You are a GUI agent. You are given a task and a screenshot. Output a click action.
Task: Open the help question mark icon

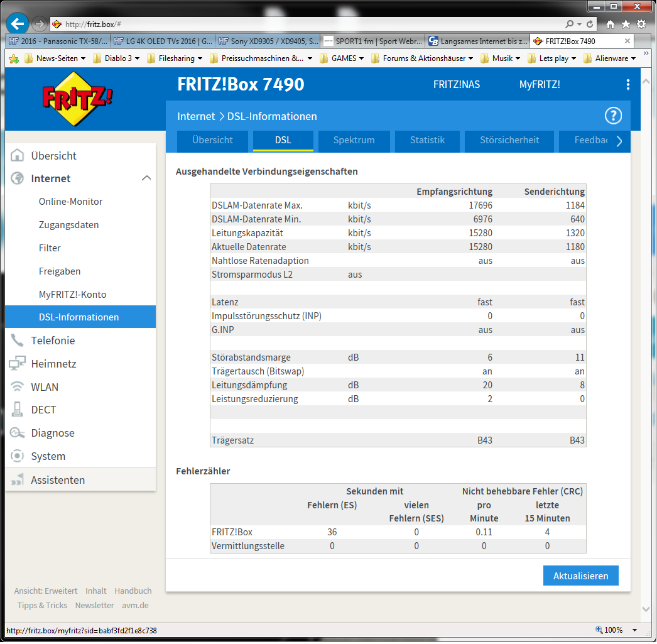click(612, 116)
